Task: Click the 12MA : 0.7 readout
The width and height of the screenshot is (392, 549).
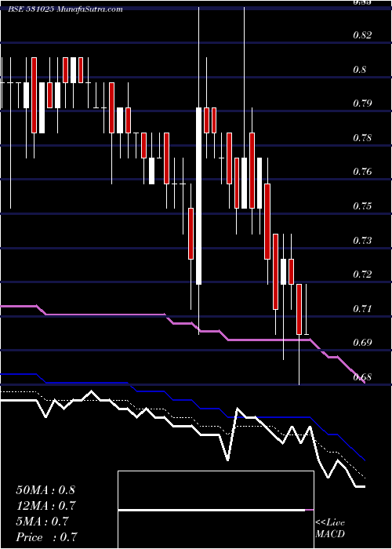Action: (45, 506)
